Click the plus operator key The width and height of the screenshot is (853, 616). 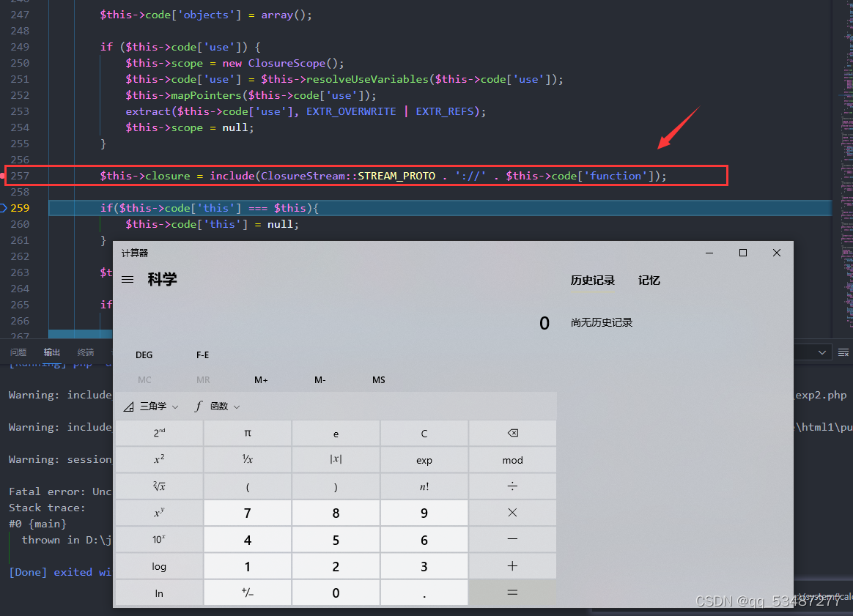512,566
